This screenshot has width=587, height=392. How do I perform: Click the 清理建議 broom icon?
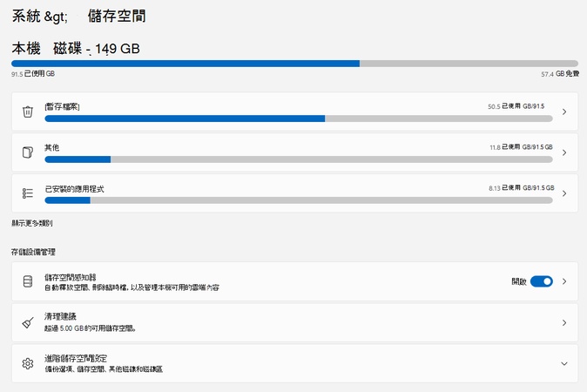click(28, 322)
